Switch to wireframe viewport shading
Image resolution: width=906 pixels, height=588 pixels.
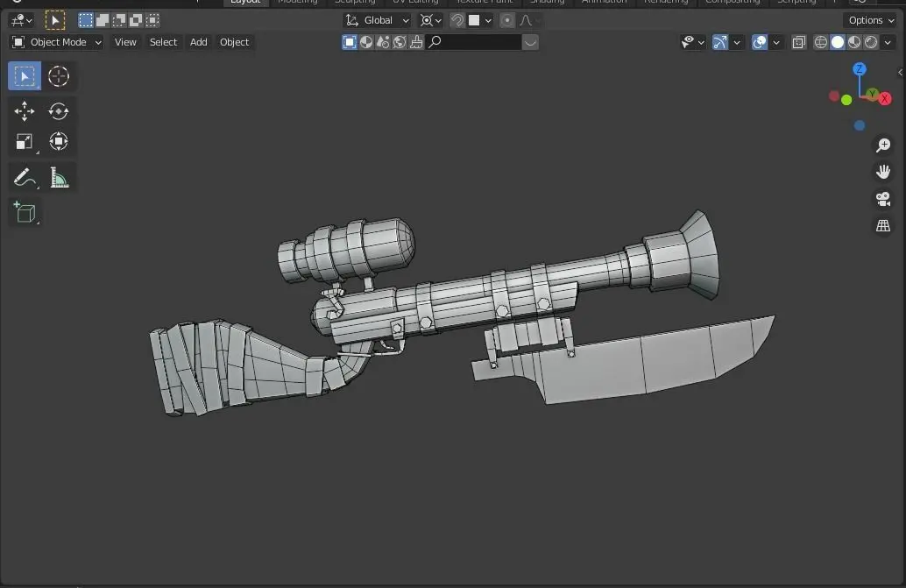820,42
